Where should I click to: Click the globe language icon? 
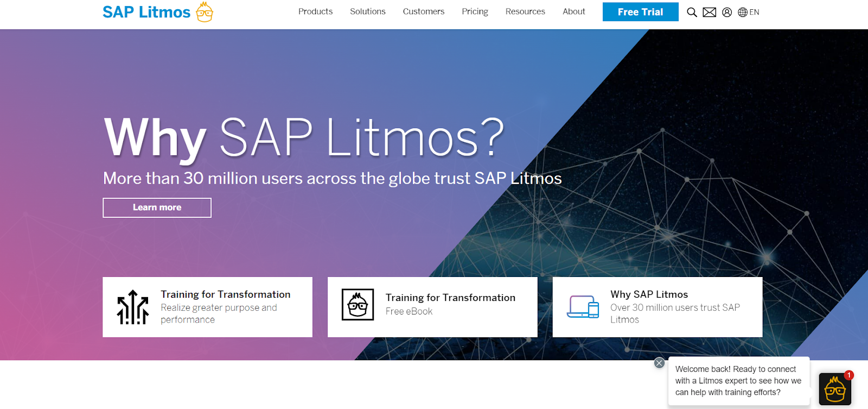(743, 12)
